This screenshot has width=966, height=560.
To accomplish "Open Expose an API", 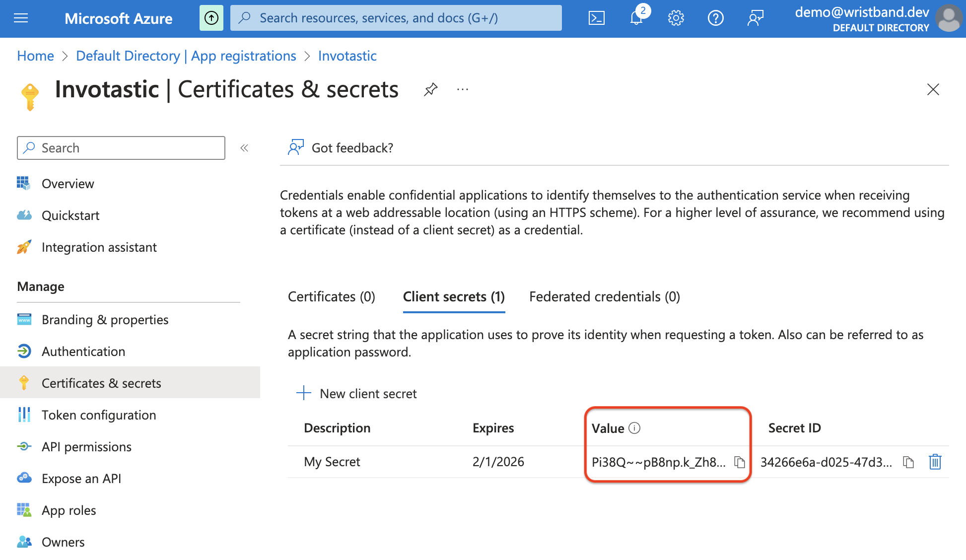I will coord(81,479).
